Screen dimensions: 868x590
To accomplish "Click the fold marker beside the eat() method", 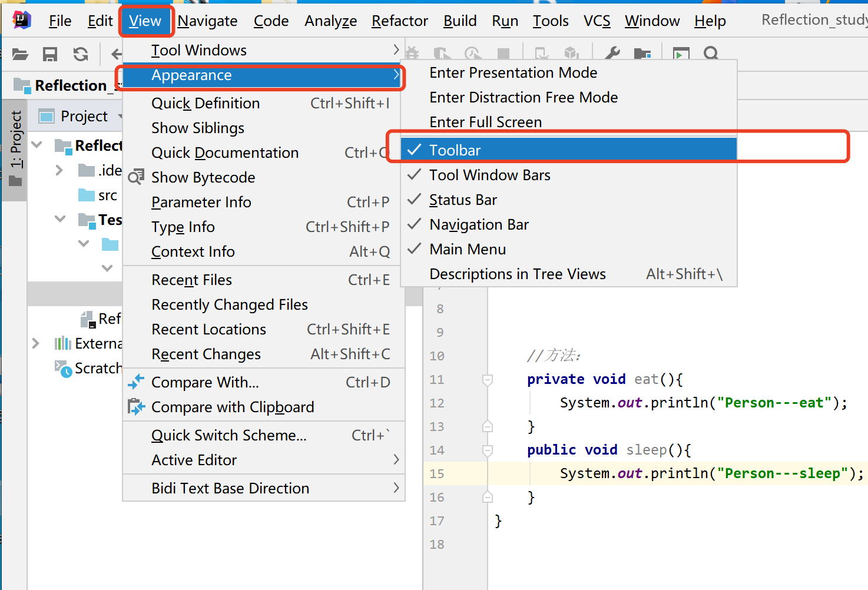I will 488,380.
